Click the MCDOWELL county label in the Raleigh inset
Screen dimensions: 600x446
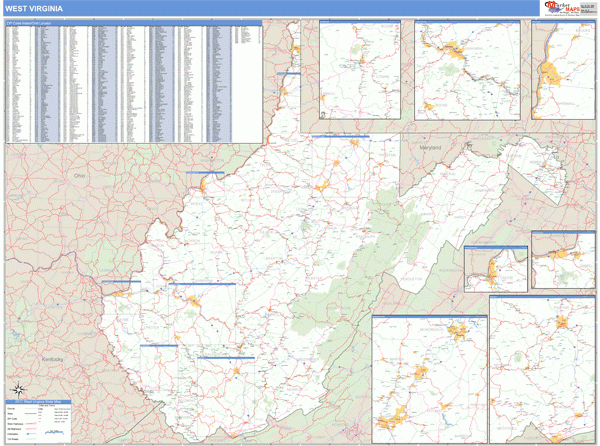[x=507, y=428]
